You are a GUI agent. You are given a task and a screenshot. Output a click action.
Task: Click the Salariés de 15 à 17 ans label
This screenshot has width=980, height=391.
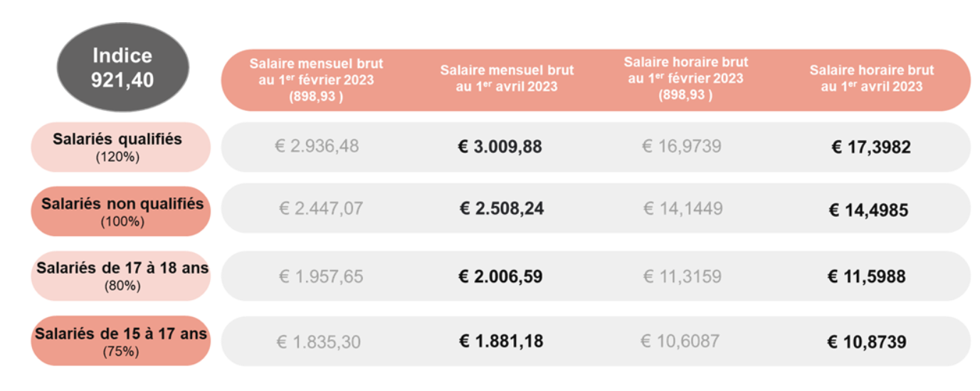122,341
